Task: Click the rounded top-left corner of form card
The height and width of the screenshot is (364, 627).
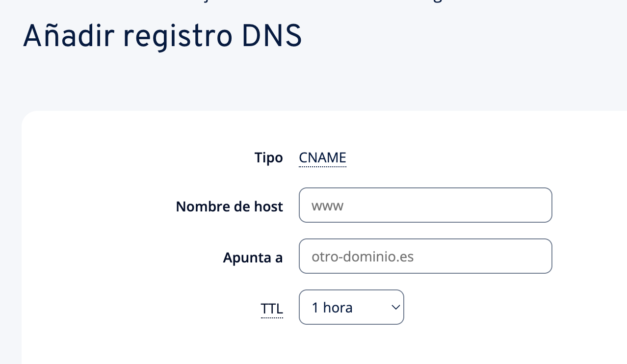Action: (x=26, y=115)
